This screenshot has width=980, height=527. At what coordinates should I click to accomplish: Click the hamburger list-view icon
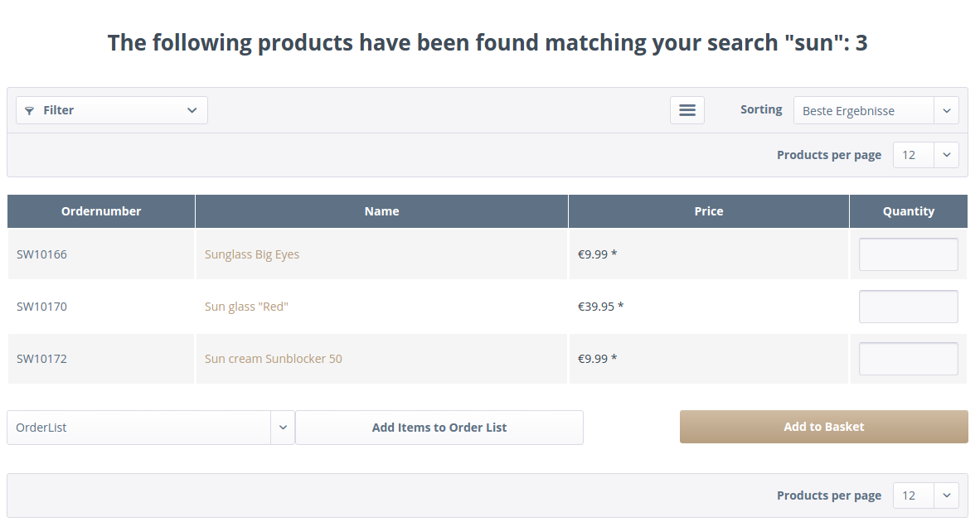pyautogui.click(x=687, y=110)
